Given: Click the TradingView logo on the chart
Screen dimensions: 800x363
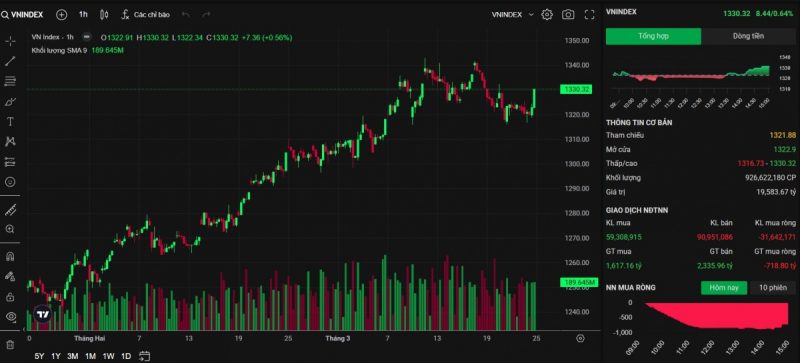Looking at the screenshot, I should (43, 314).
